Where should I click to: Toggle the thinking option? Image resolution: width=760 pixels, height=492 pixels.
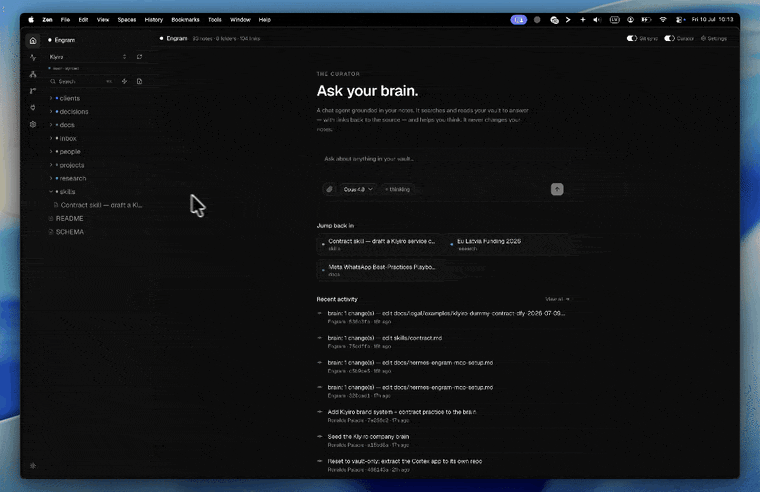pyautogui.click(x=397, y=190)
